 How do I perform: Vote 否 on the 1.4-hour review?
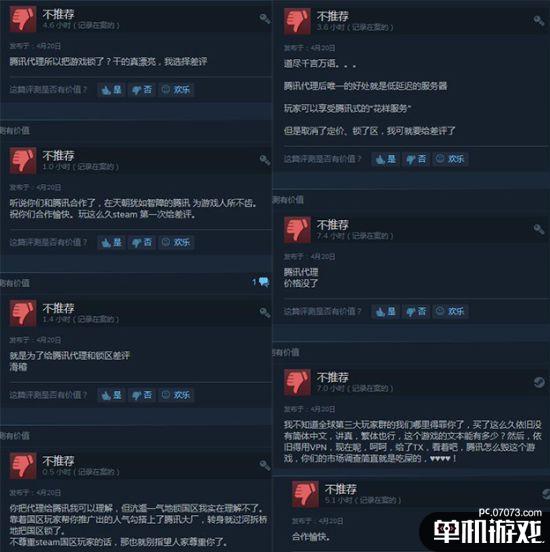[x=142, y=395]
